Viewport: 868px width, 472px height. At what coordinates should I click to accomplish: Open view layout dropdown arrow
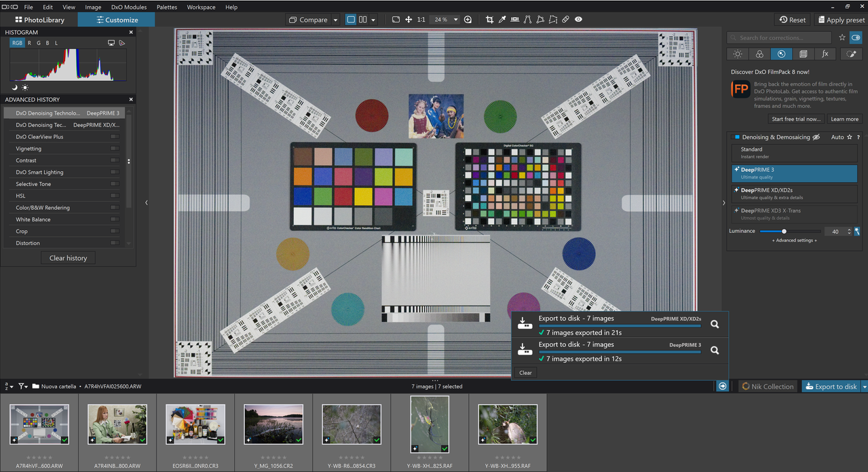tap(373, 20)
